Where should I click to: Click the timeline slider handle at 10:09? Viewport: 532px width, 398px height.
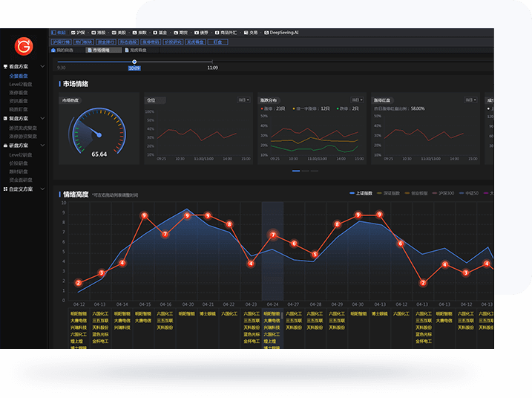[x=134, y=62]
